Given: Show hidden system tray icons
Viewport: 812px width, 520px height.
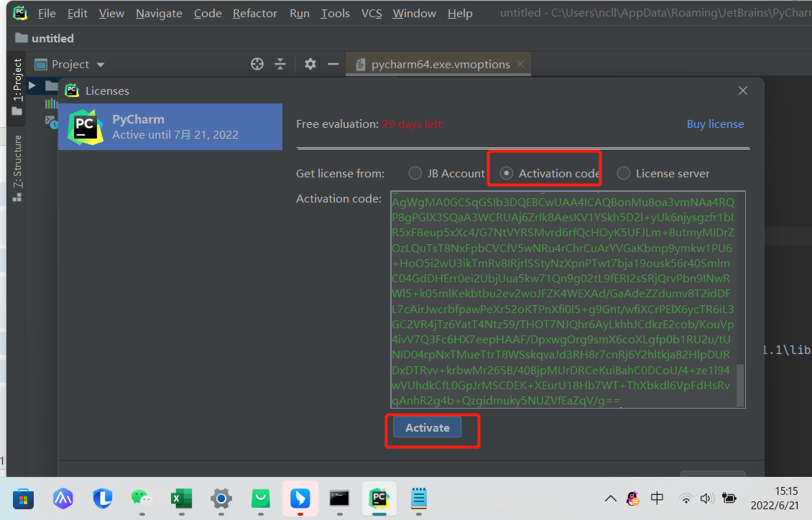Looking at the screenshot, I should pyautogui.click(x=611, y=498).
